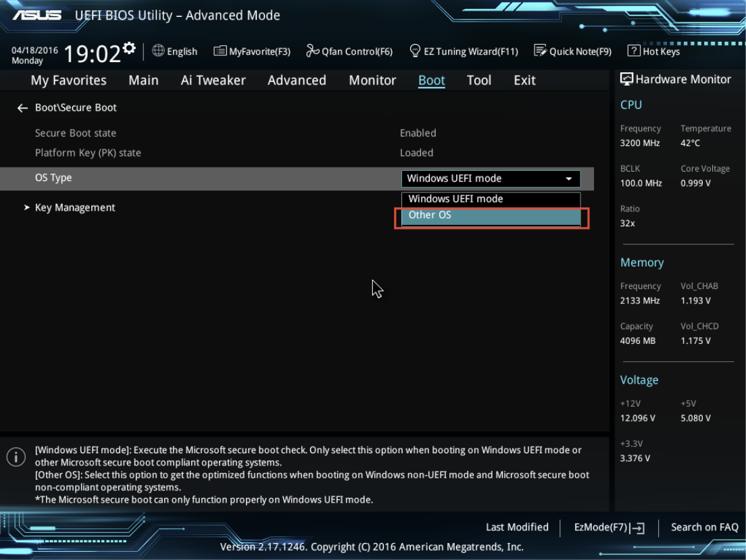Screen dimensions: 746x560
Task: Open MyFavorite(F3)
Action: point(252,51)
